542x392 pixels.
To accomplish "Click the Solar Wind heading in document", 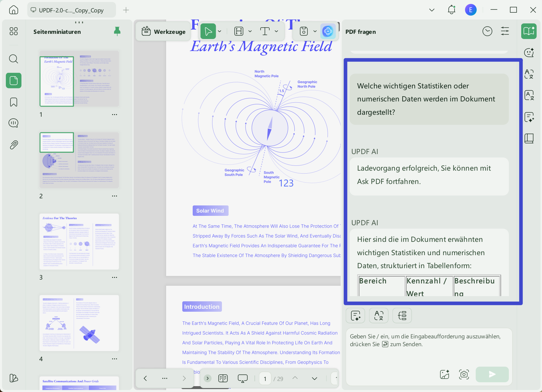I will (210, 211).
